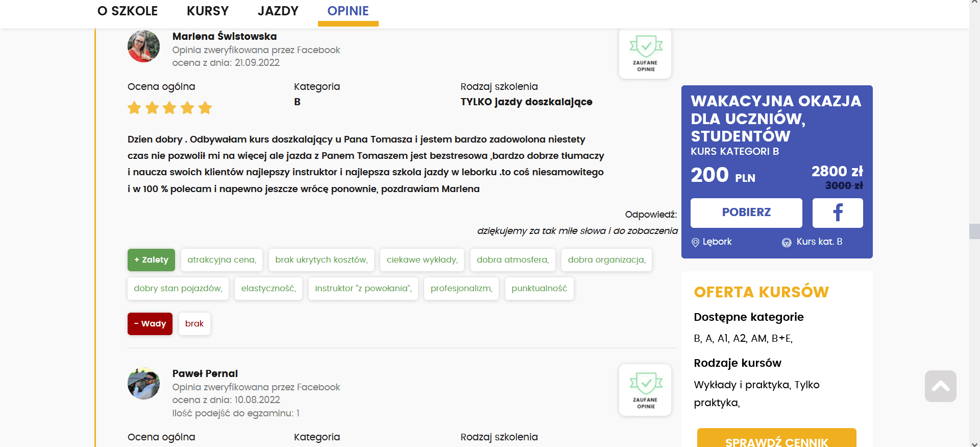Click the fifth star in Marlena's rating
Viewport: 980px width, 447px height.
pyautogui.click(x=205, y=108)
